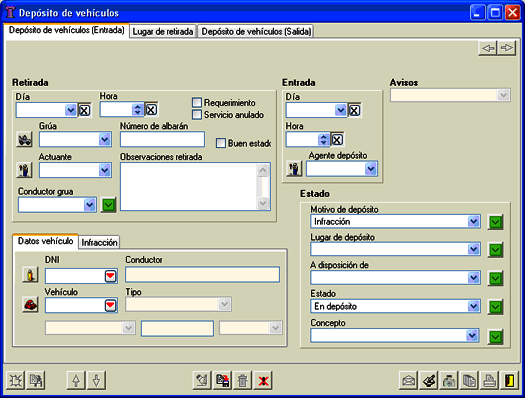Screen dimensions: 525x398
Task: Click the printer icon in bottom toolbar
Action: click(x=490, y=380)
